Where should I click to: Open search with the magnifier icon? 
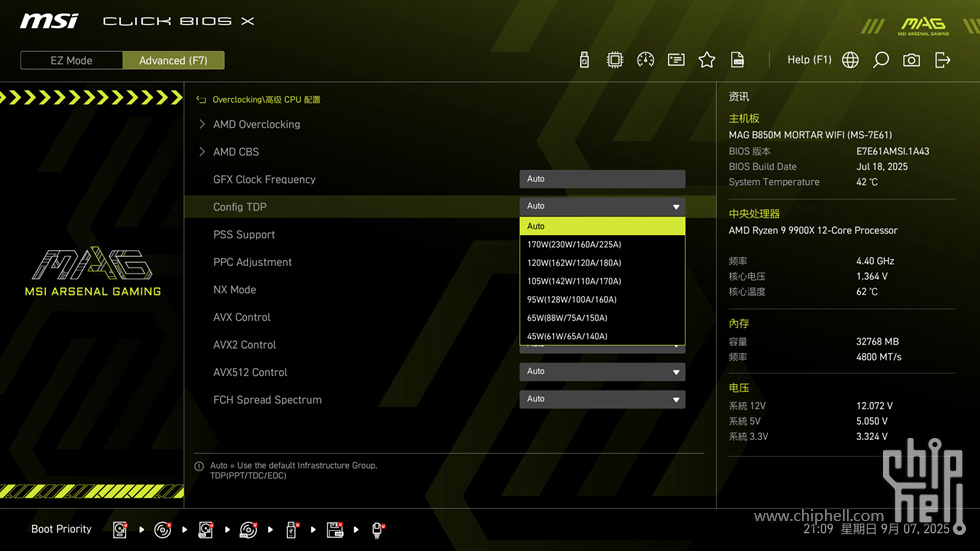881,60
